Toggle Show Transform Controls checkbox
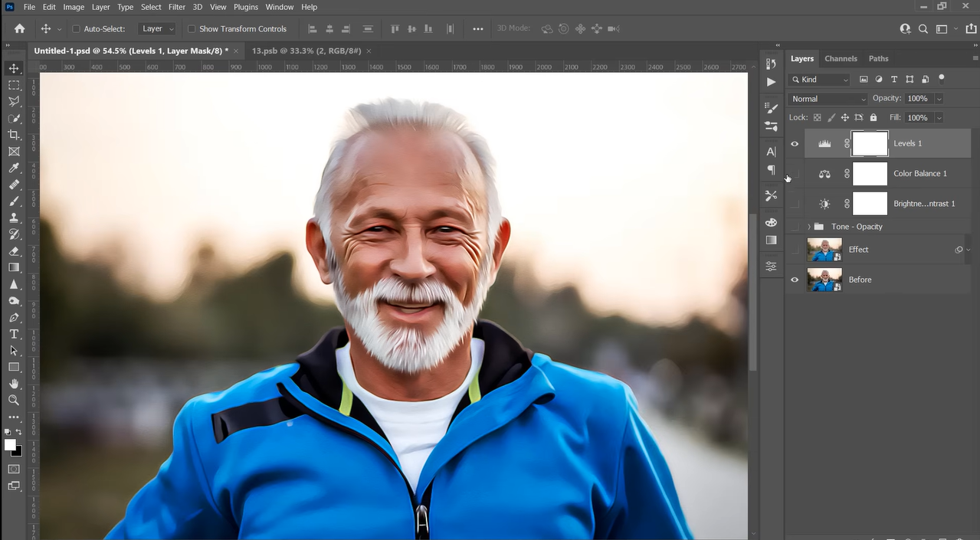The height and width of the screenshot is (540, 980). pos(192,28)
